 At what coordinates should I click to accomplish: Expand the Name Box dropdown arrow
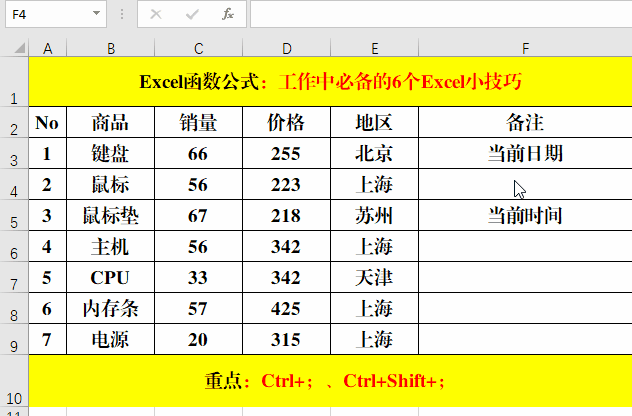96,13
